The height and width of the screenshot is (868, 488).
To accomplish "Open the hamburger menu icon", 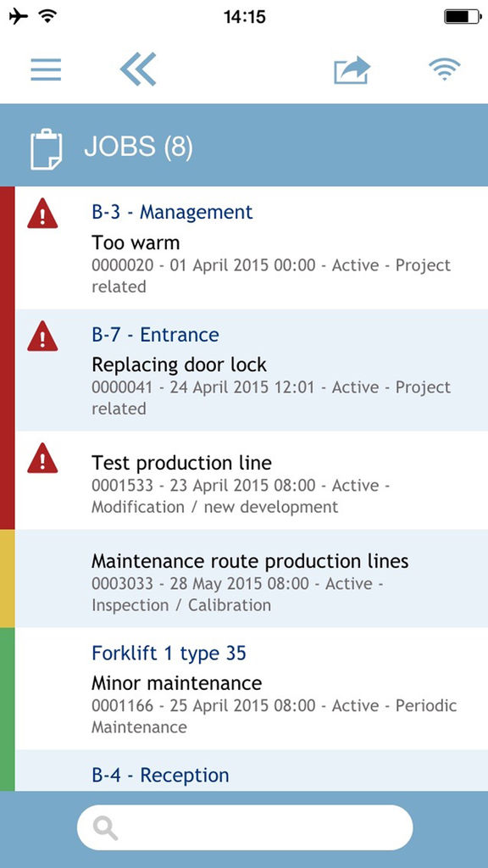I will point(46,70).
